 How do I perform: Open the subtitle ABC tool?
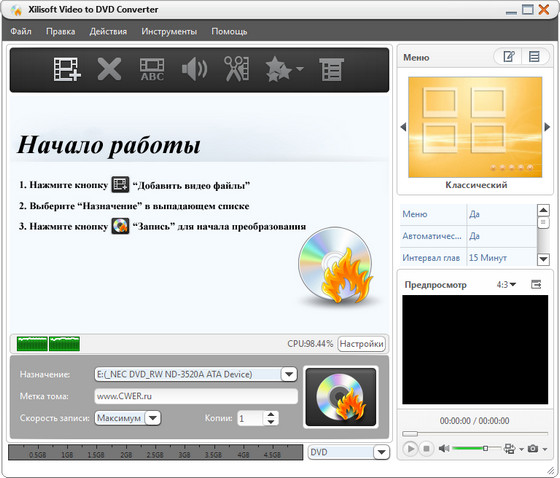152,69
